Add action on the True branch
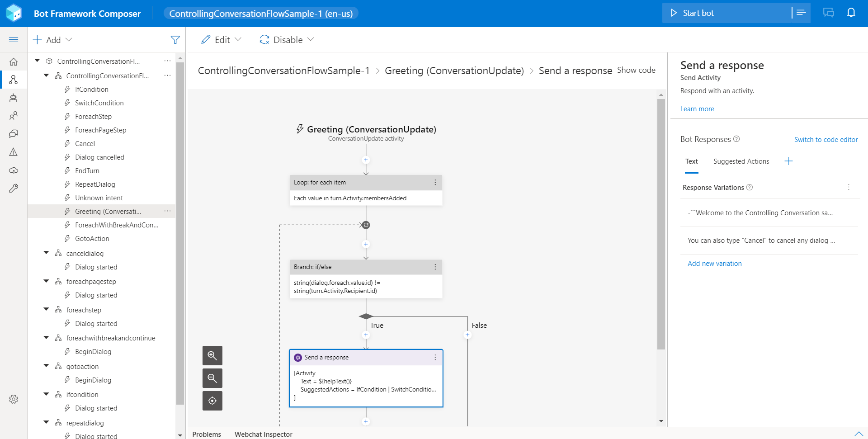 click(366, 335)
